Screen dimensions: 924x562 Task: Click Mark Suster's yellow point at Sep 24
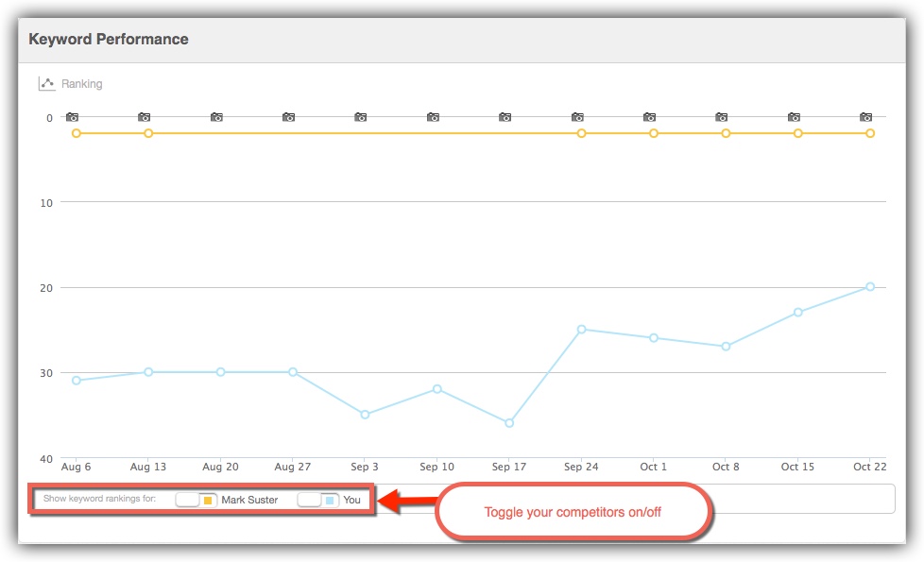click(x=582, y=134)
